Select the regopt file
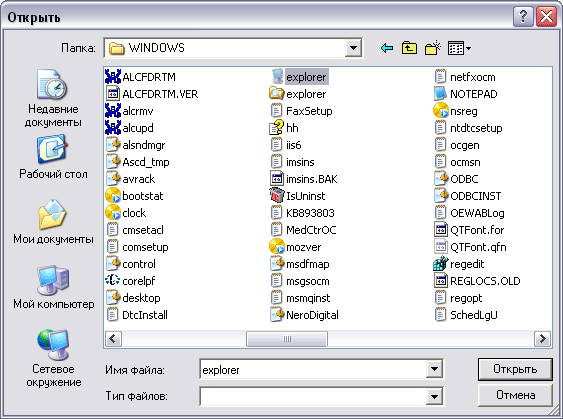The width and height of the screenshot is (563, 419). point(459,298)
